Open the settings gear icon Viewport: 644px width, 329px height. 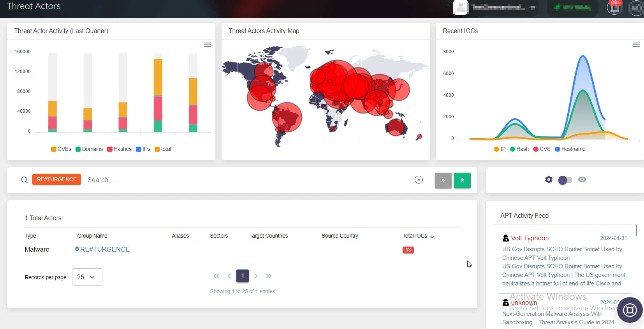pos(549,179)
